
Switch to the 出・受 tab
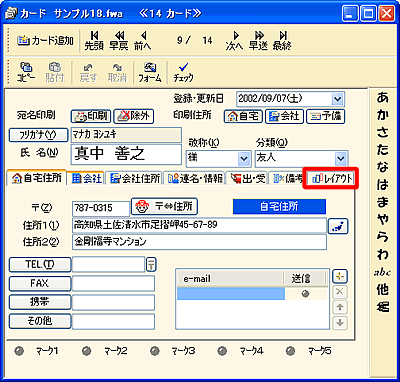247,178
